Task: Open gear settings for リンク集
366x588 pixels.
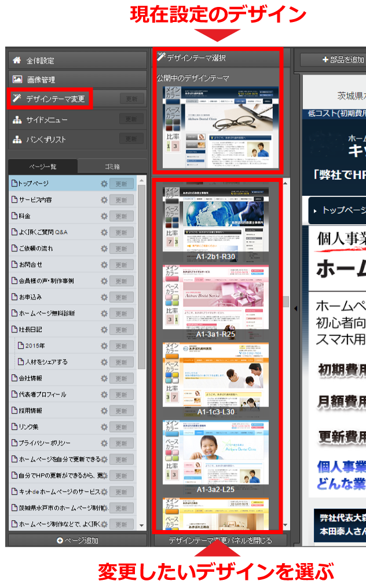Action: point(104,427)
